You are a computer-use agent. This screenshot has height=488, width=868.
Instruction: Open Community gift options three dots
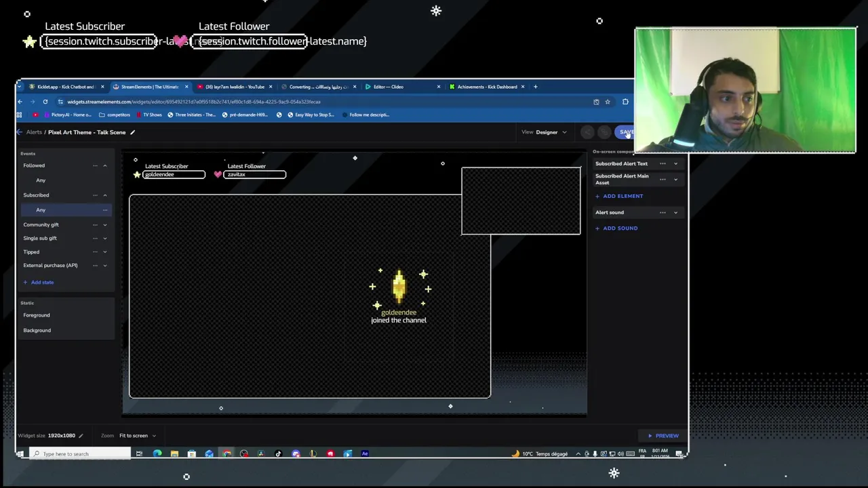pyautogui.click(x=95, y=224)
